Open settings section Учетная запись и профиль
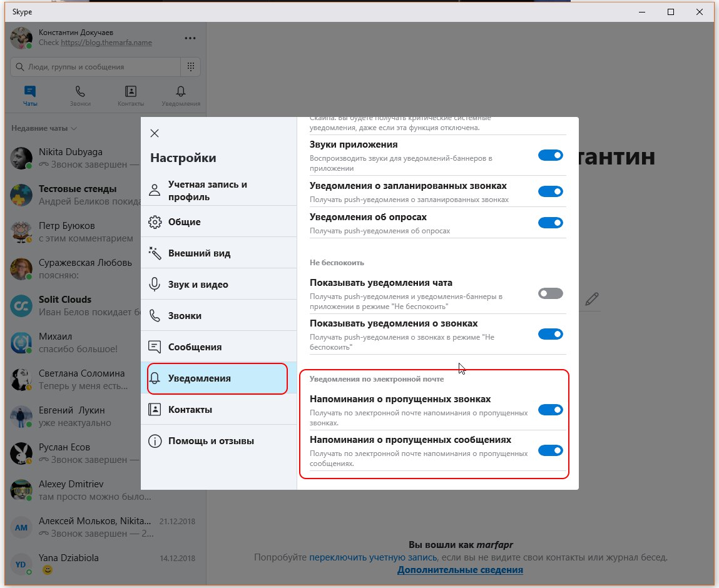Screen dimensions: 719x588 point(219,190)
